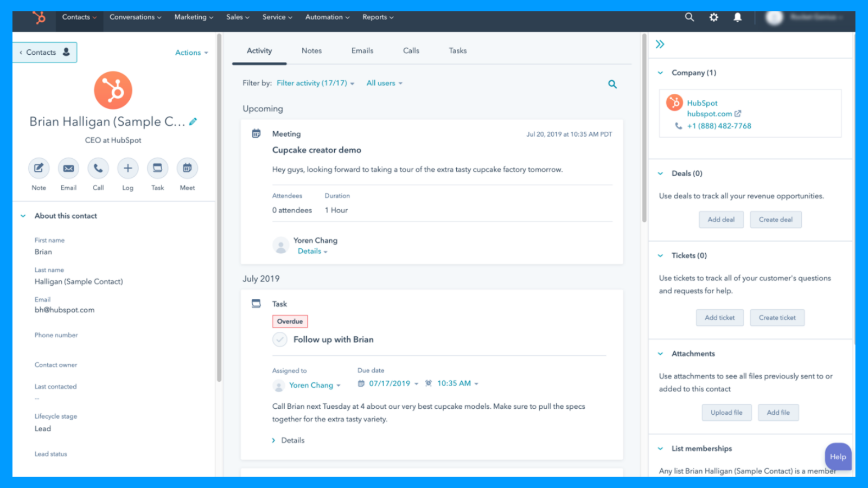
Task: Collapse List memberships section
Action: coord(660,448)
